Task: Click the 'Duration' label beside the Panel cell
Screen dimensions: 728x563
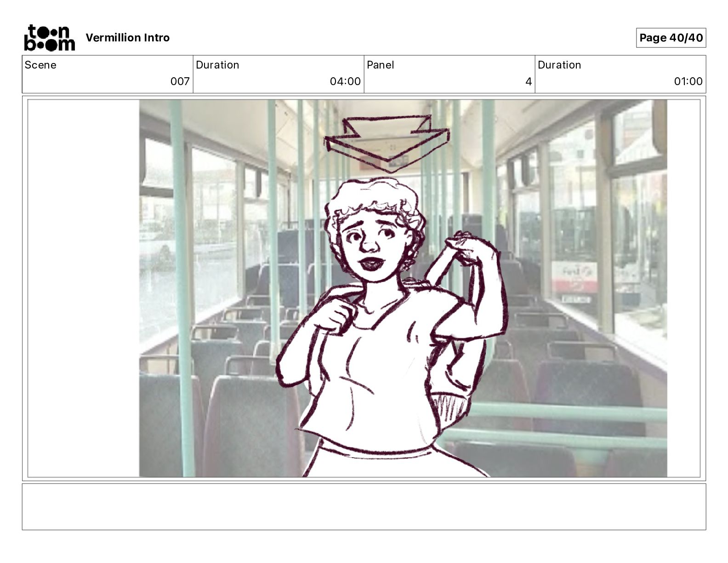Action: 559,65
